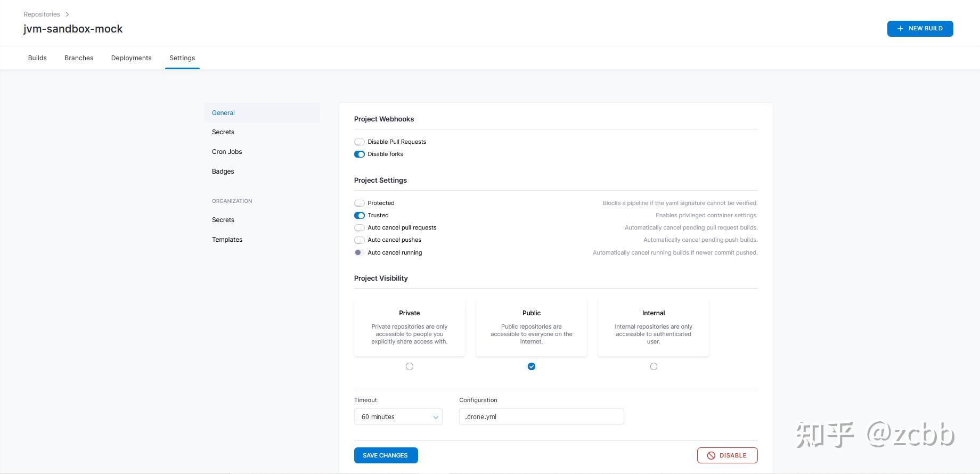Open Cron Jobs in settings sidebar
980x474 pixels.
point(227,152)
